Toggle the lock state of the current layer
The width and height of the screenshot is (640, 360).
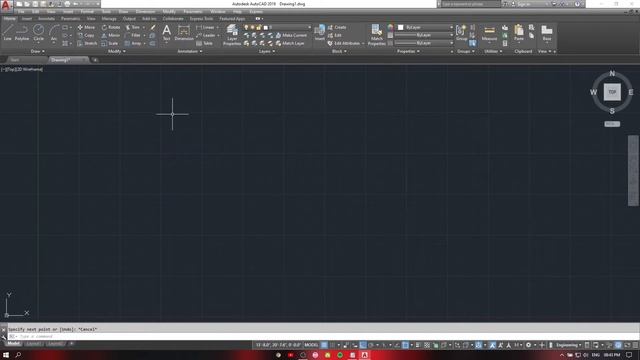point(258,27)
